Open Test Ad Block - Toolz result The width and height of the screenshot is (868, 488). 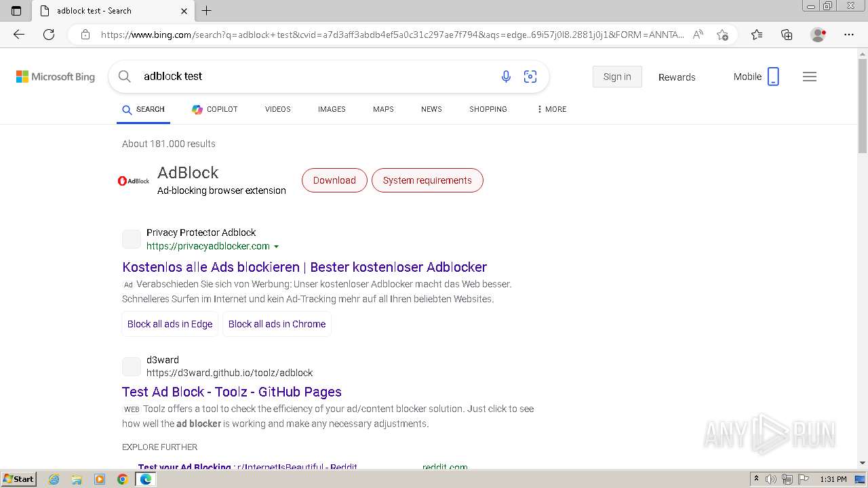coord(232,392)
